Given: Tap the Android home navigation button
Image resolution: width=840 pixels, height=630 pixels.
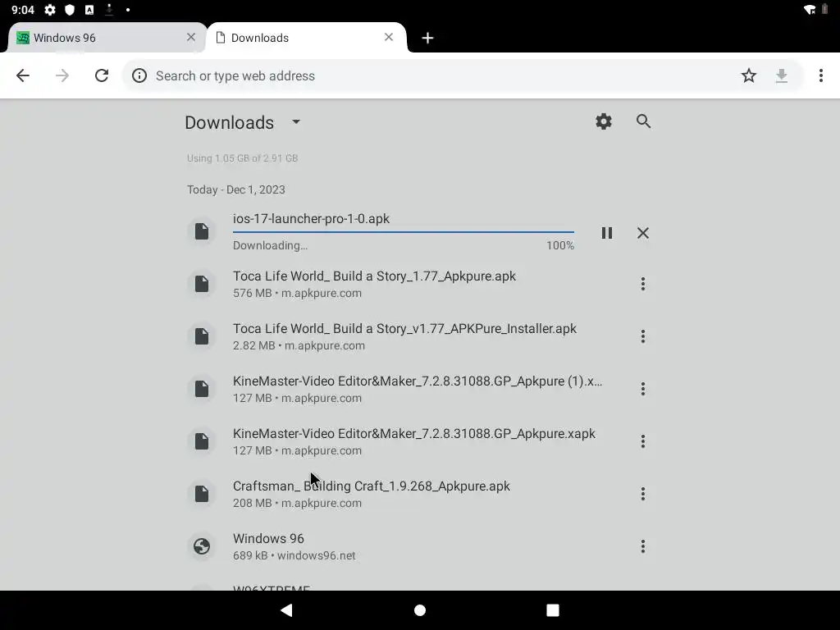Looking at the screenshot, I should (x=420, y=610).
